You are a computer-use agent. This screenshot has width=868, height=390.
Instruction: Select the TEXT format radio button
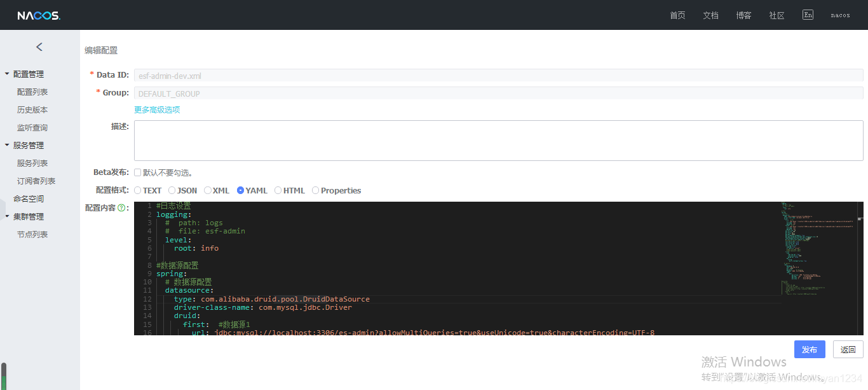[x=137, y=190]
